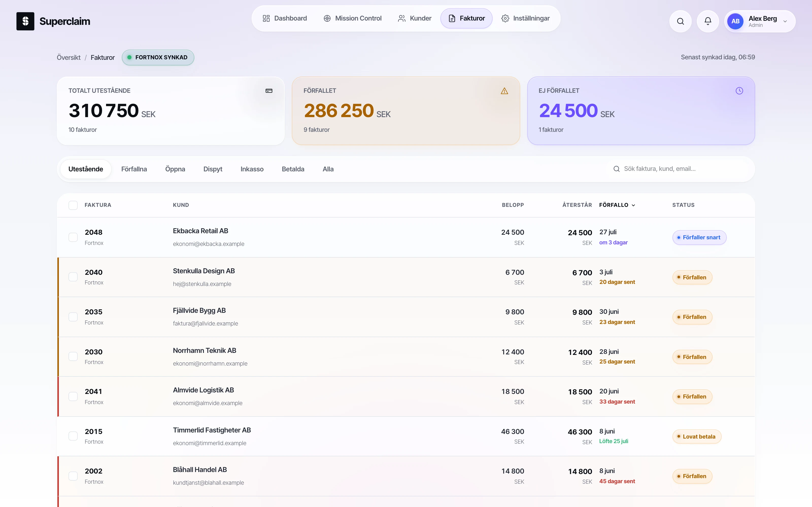Viewport: 812px width, 507px height.
Task: Click the Superclaim logo icon
Action: click(x=25, y=21)
